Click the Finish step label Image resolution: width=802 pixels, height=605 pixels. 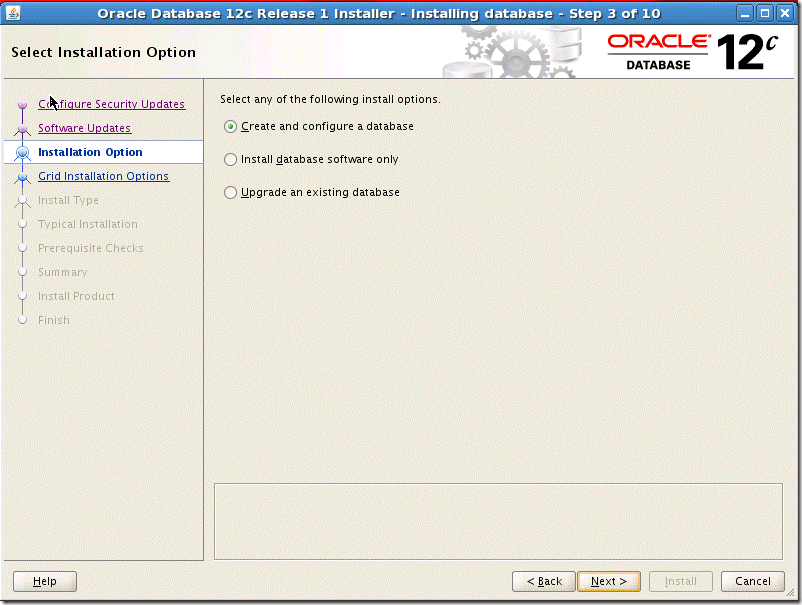(x=54, y=320)
